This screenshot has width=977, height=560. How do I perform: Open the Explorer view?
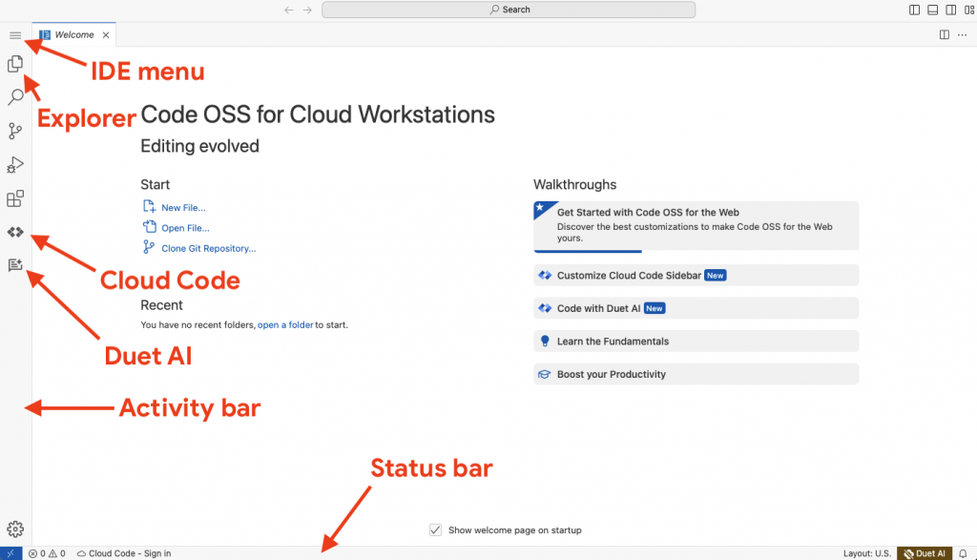click(x=15, y=65)
